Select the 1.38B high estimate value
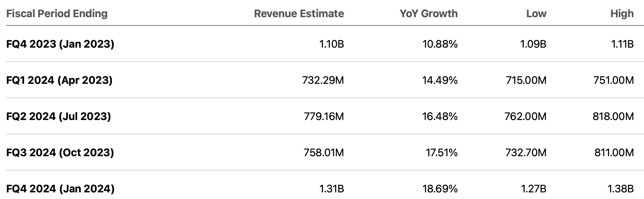Viewport: 644px width, 199px height. 620,189
